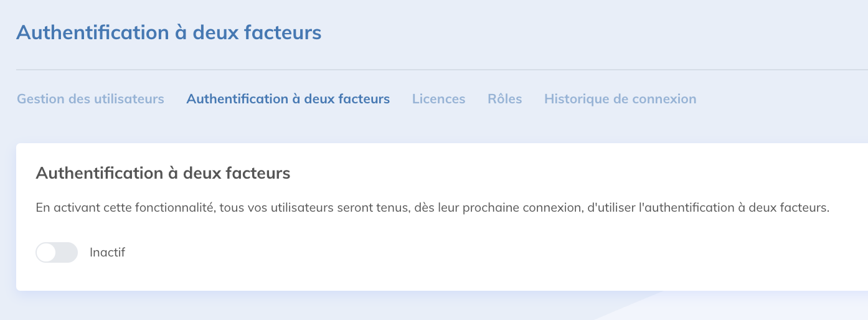Click the description sentence starting "En activant"
This screenshot has width=868, height=320.
[x=432, y=208]
